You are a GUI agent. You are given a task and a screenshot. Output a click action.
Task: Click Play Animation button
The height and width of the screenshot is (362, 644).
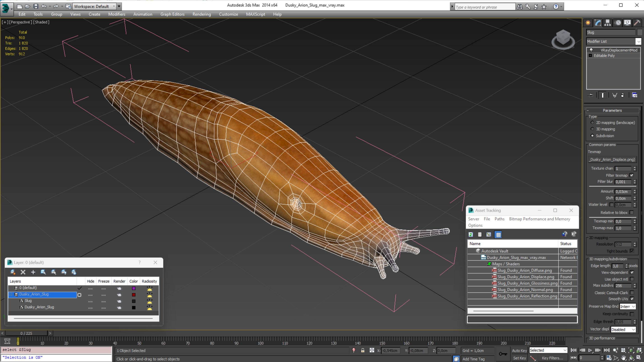[x=590, y=350]
